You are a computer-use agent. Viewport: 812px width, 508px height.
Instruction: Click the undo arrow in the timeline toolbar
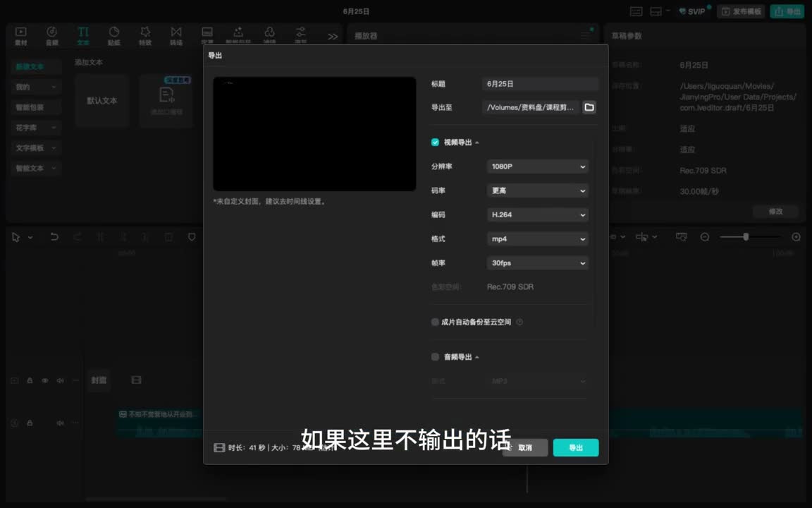[x=54, y=237]
